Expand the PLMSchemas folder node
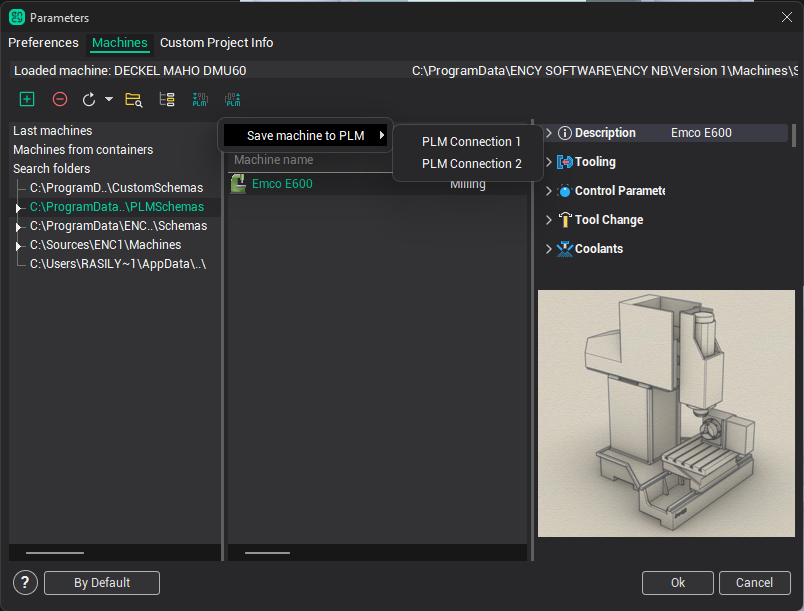Screen dimensions: 804x611 [x=17, y=207]
